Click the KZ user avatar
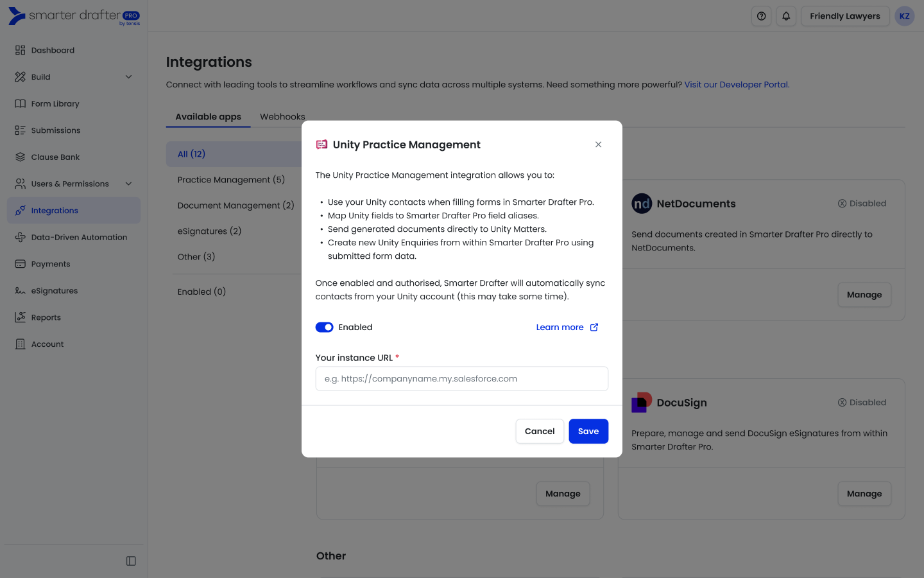 click(x=904, y=16)
